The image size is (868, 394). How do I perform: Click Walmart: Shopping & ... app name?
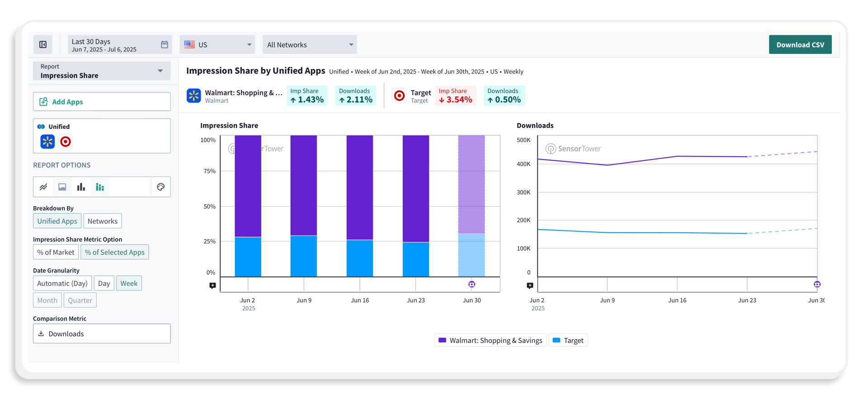coord(244,93)
